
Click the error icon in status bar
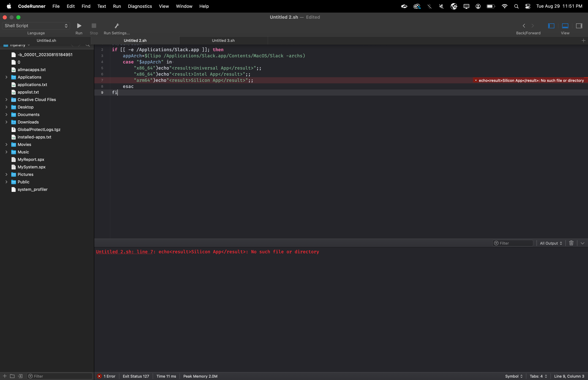pyautogui.click(x=99, y=376)
